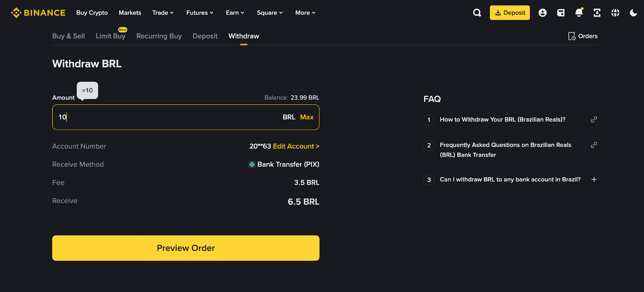Click the Preview Order button
The image size is (644, 292).
tap(186, 248)
